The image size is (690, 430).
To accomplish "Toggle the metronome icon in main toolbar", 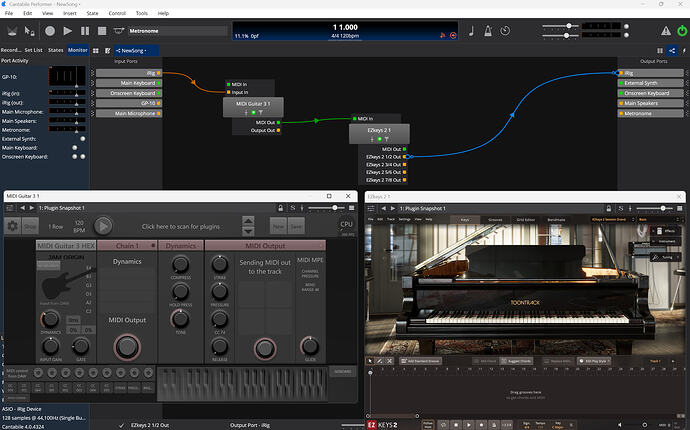I will (488, 31).
